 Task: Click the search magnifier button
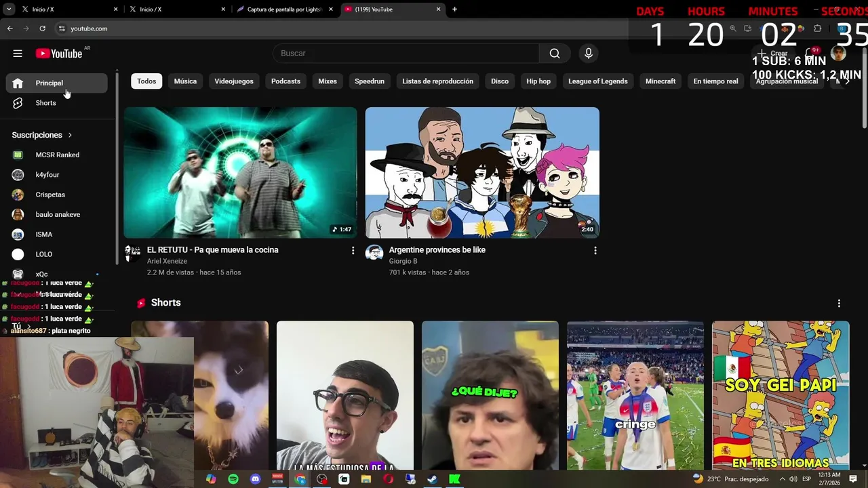coord(555,54)
